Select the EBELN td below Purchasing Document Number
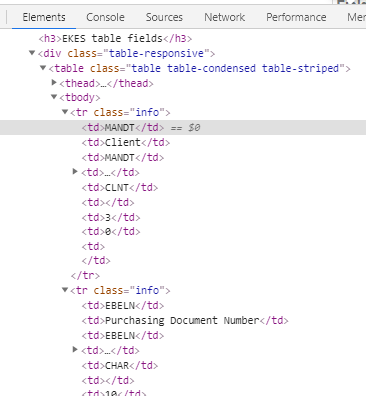Image resolution: width=366 pixels, height=396 pixels. coord(123,335)
